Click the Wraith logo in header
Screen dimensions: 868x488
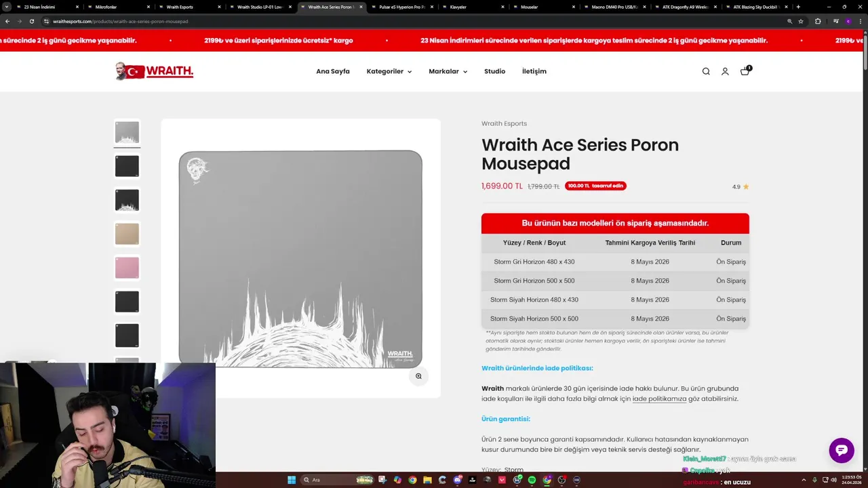coord(155,71)
